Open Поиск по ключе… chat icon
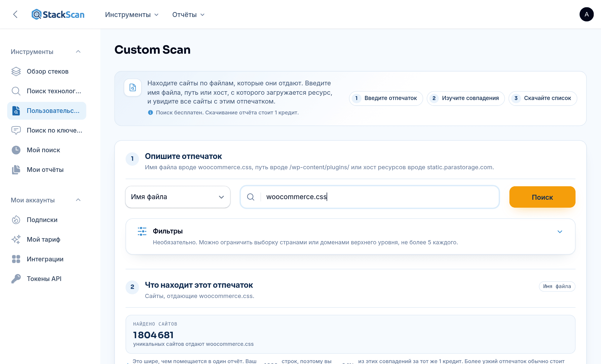601x364 pixels. [x=16, y=130]
